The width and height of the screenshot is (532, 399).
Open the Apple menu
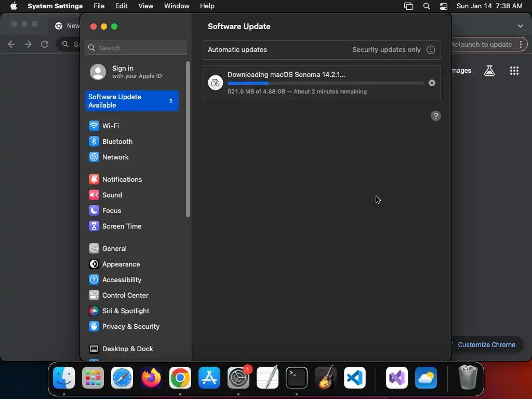pyautogui.click(x=14, y=6)
